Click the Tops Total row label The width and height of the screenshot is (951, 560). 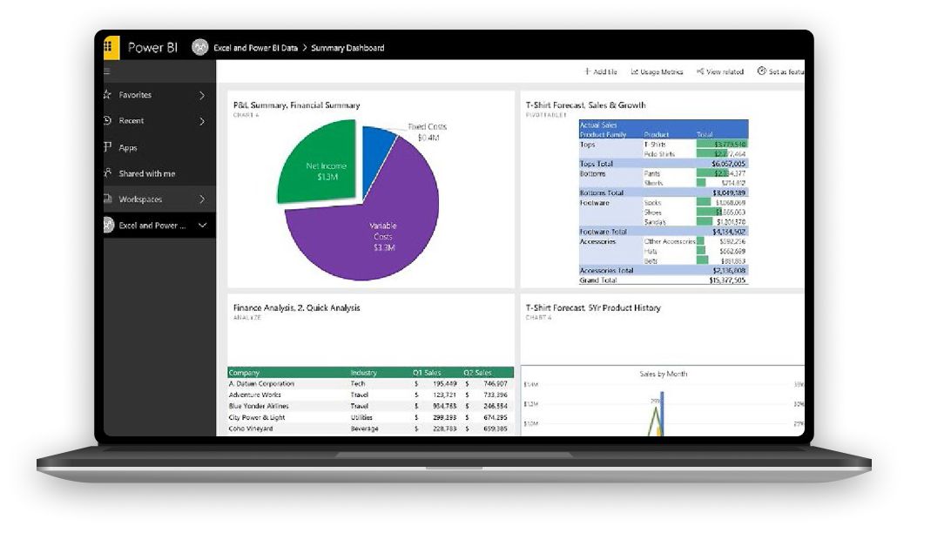(597, 164)
